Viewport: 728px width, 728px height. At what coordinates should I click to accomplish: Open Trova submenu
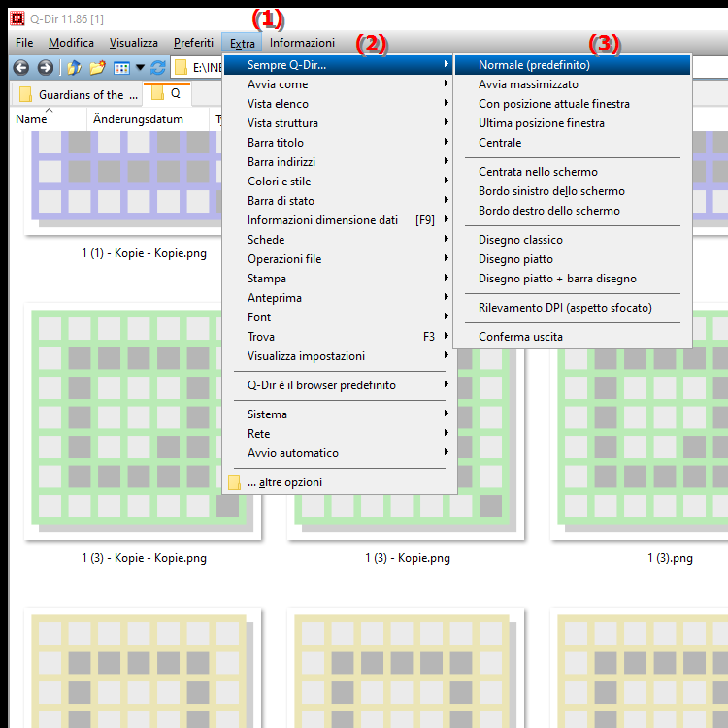[x=340, y=337]
